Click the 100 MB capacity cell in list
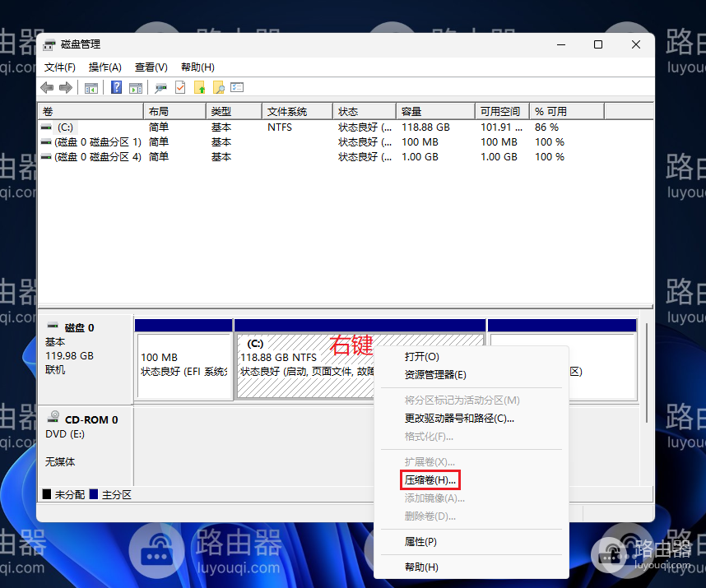The image size is (706, 588). click(x=420, y=142)
